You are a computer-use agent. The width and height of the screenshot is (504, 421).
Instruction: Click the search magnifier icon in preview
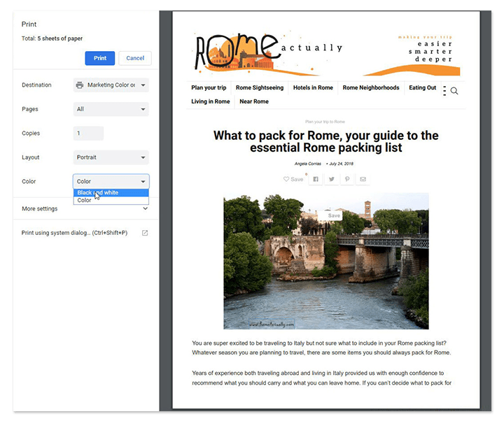coord(454,91)
